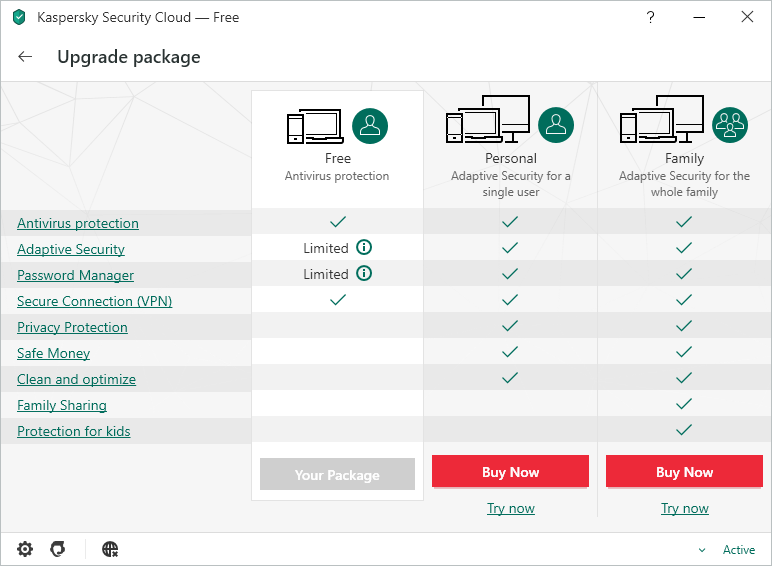Click the Family plan group avatar icon
772x566 pixels.
[730, 125]
